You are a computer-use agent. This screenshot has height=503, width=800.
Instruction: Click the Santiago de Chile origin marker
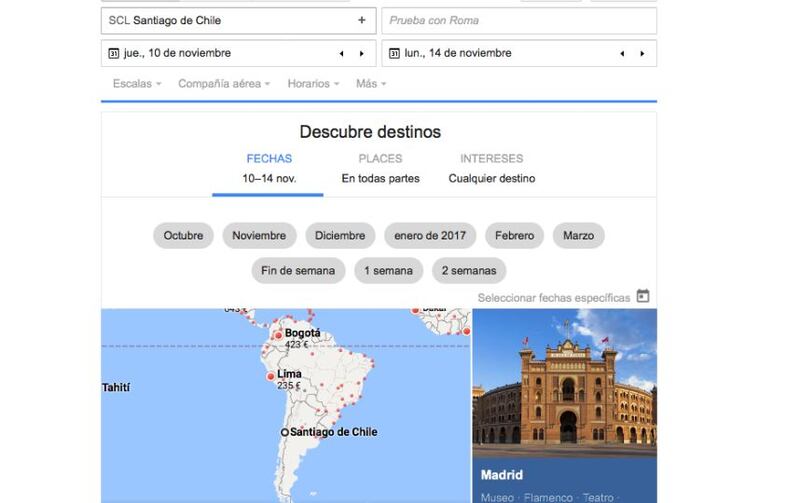pyautogui.click(x=285, y=433)
